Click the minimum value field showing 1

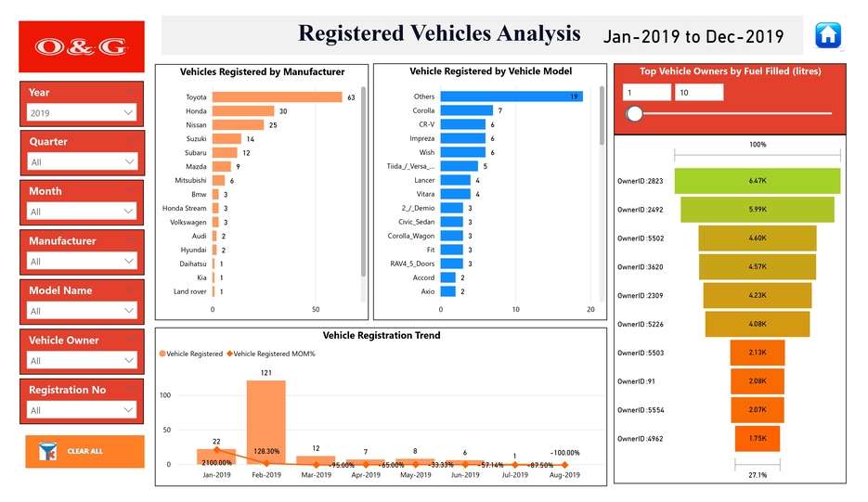646,92
